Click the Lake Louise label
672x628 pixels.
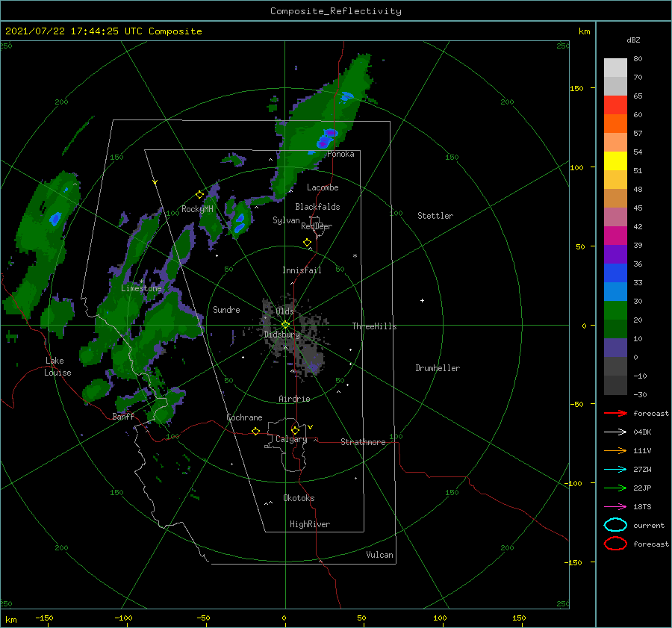click(57, 367)
